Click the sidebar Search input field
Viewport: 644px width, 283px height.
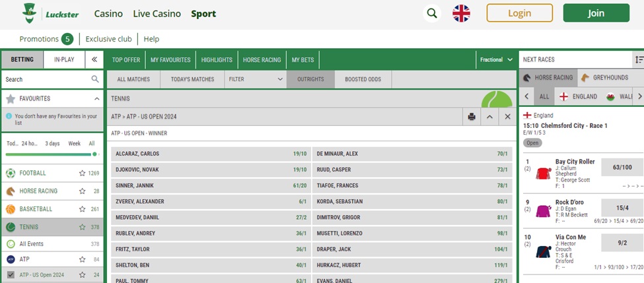pyautogui.click(x=45, y=79)
